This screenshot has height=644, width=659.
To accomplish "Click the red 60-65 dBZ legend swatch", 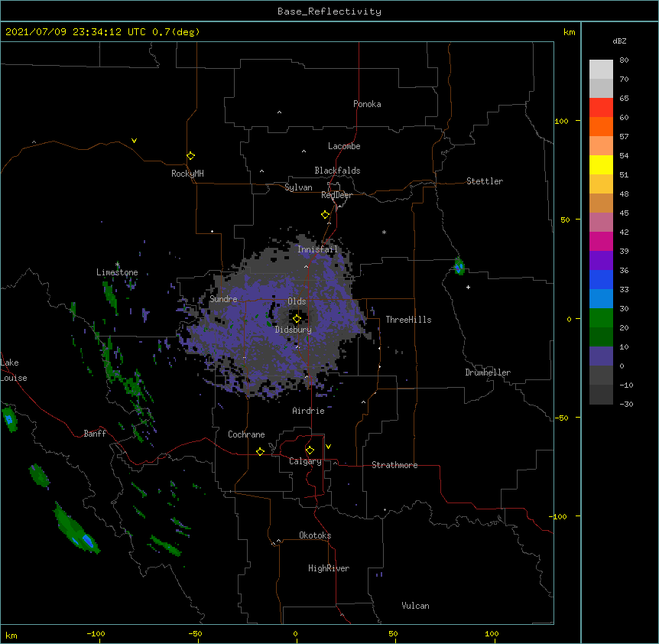I will point(601,107).
